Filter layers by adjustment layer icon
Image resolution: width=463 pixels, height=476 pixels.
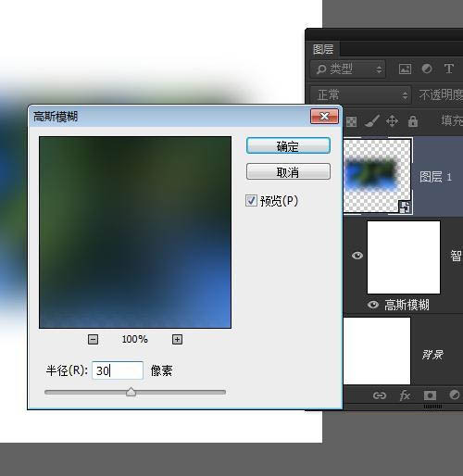427,69
